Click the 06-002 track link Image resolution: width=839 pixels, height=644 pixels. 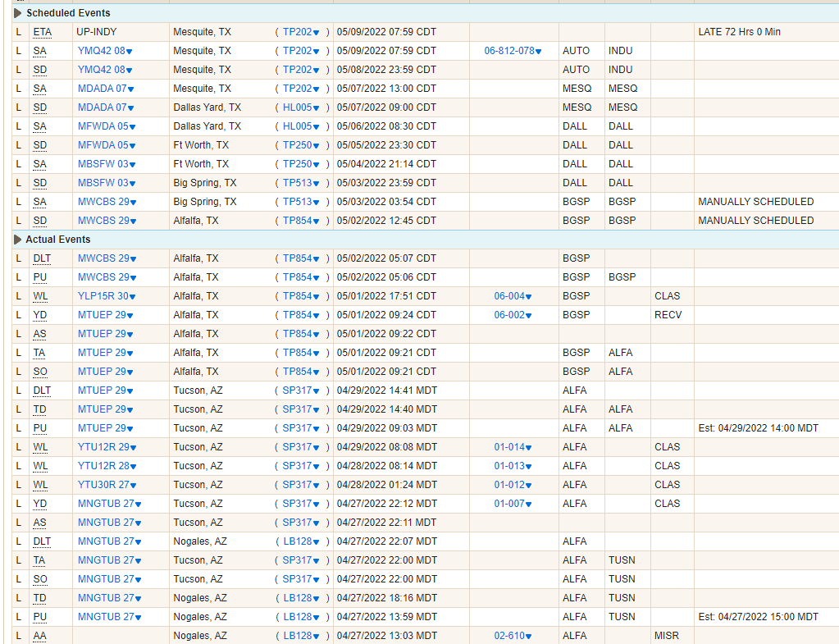[x=509, y=315]
